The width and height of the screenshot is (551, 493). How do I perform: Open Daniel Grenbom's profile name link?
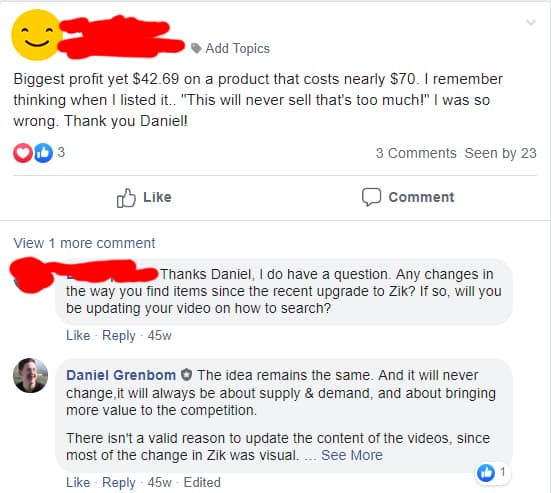coord(121,375)
